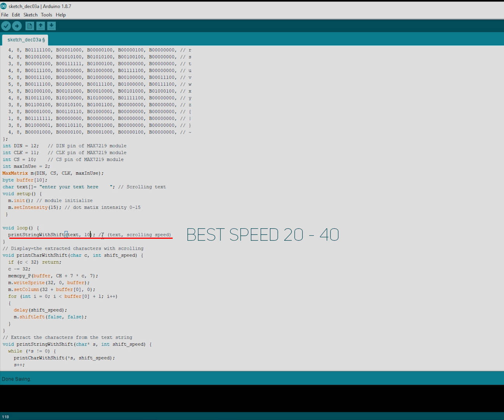This screenshot has height=420, width=504.
Task: Select the sketch_dec03a tab
Action: pyautogui.click(x=26, y=40)
